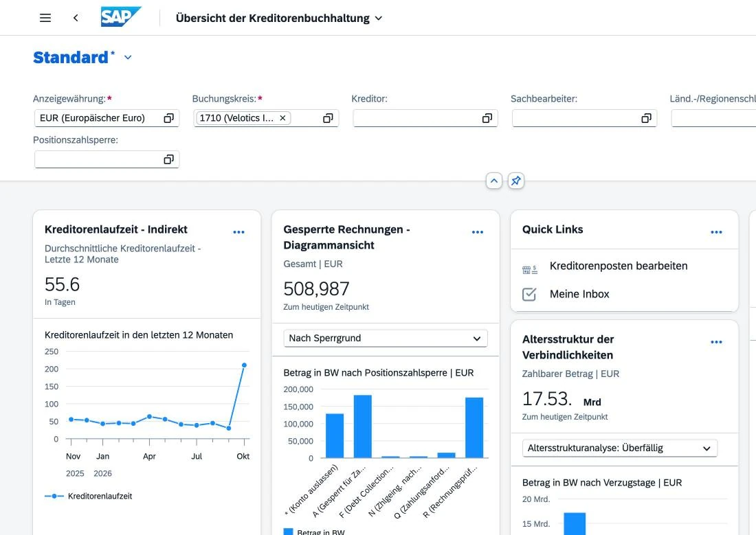Viewport: 756px width, 535px height.
Task: Click the Meine Inbox checkbox icon
Action: click(x=529, y=294)
